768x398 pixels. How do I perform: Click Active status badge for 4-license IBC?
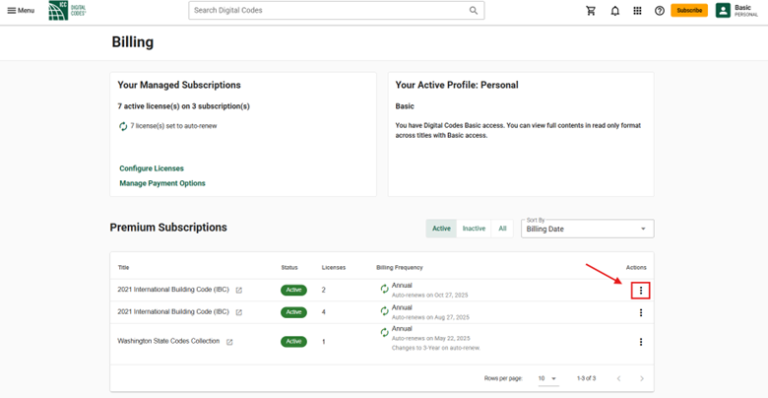pos(293,312)
